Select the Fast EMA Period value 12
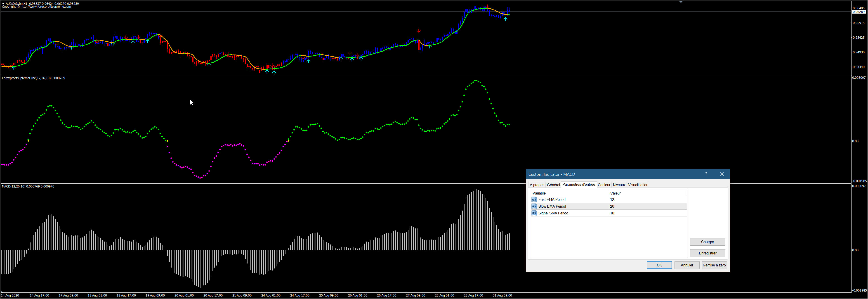This screenshot has height=299, width=868. [x=612, y=199]
